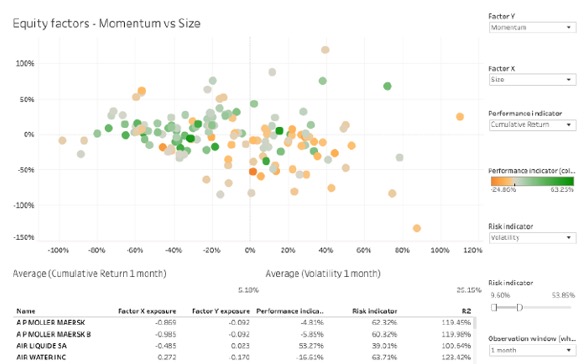Select the AIR WATER INC row
The image size is (586, 364).
(244, 357)
